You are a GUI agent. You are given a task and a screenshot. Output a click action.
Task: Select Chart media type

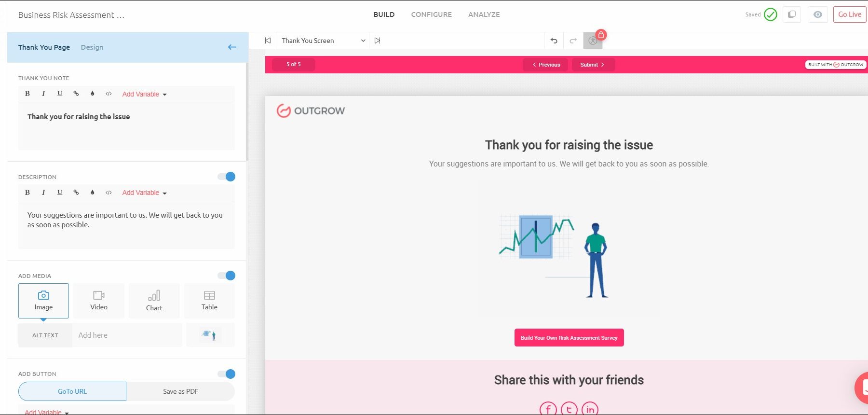[x=154, y=301]
